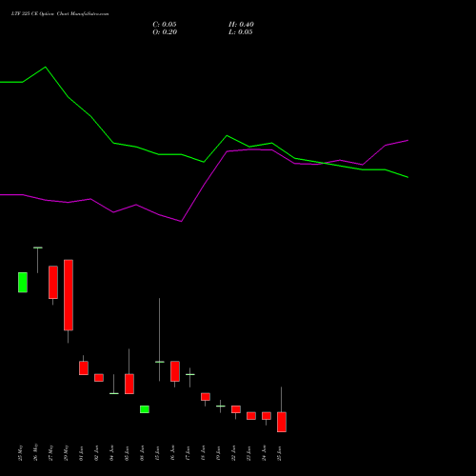The image size is (476, 476).
Task: Click the last red candle for 25 Jun
Action: coord(282,422)
